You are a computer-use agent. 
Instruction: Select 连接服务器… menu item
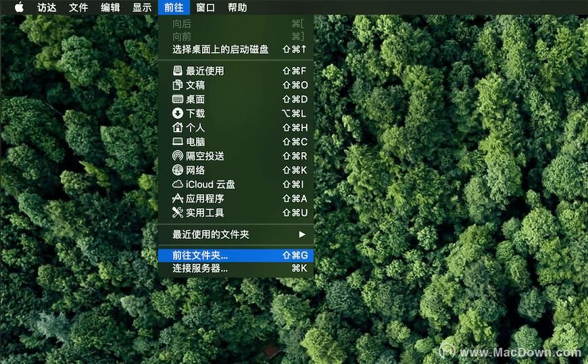tap(236, 268)
